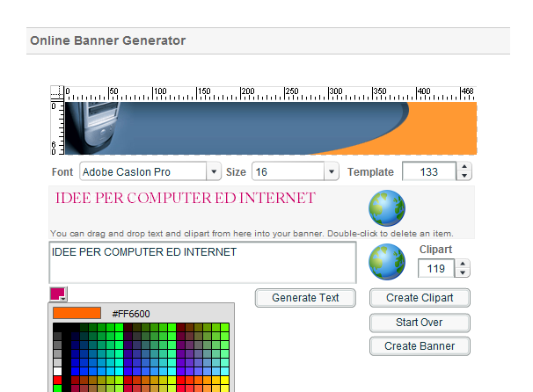The height and width of the screenshot is (392, 533).
Task: Pick the pure red swatch in left column
Action: (x=57, y=380)
